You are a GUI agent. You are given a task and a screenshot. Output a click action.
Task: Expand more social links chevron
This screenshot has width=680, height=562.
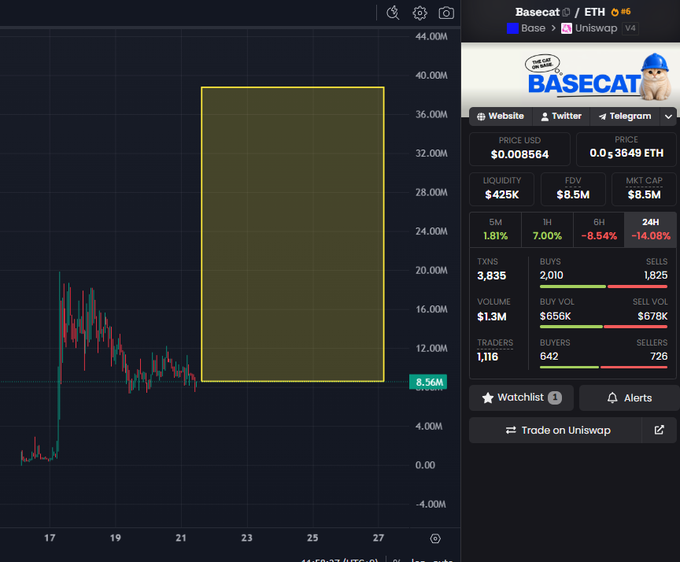pyautogui.click(x=668, y=117)
